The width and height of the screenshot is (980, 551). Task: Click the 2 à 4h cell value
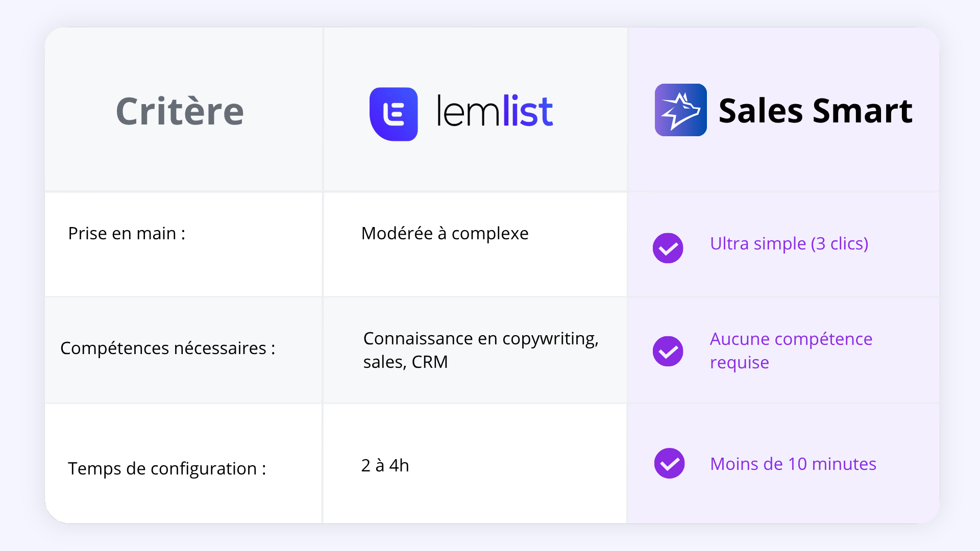pos(385,465)
